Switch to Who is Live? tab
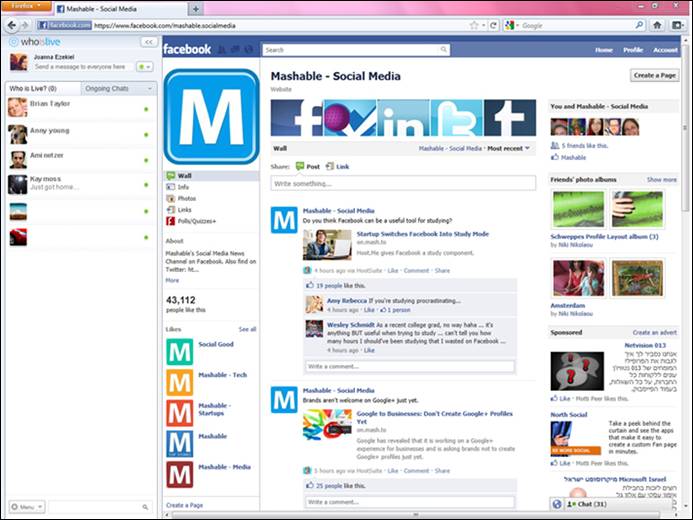The width and height of the screenshot is (693, 520). (43, 88)
